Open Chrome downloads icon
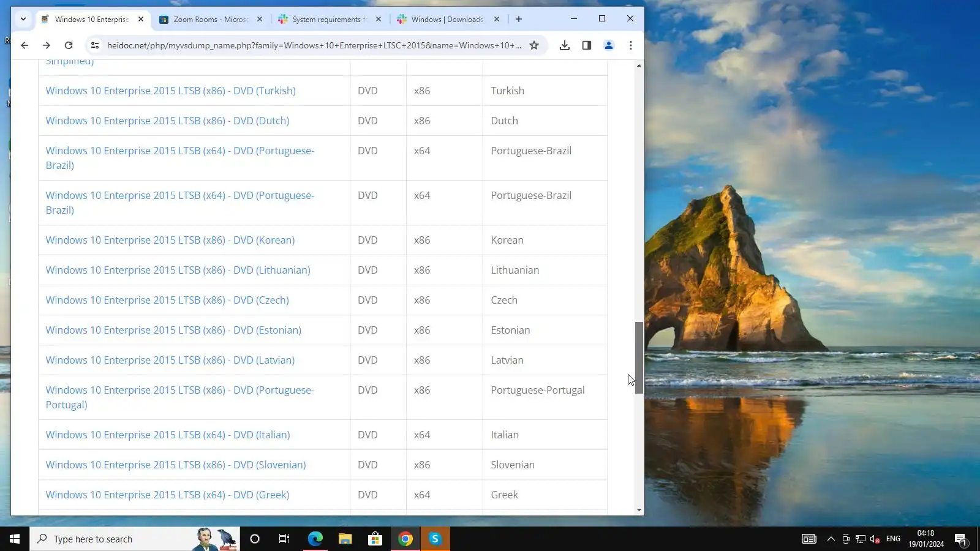The height and width of the screenshot is (551, 980). tap(565, 45)
